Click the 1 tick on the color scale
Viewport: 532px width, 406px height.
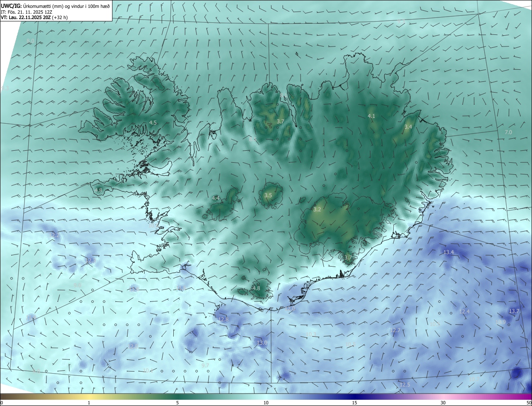tap(89, 403)
